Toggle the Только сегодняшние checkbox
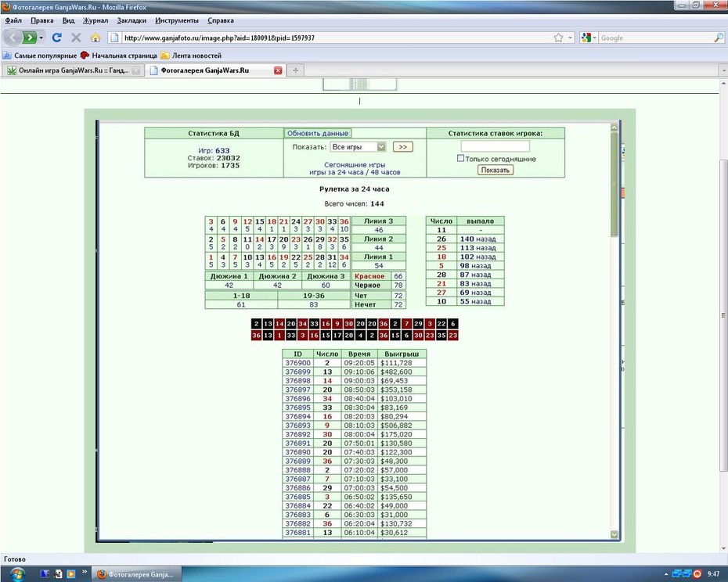Viewport: 728px width, 582px height. tap(460, 158)
